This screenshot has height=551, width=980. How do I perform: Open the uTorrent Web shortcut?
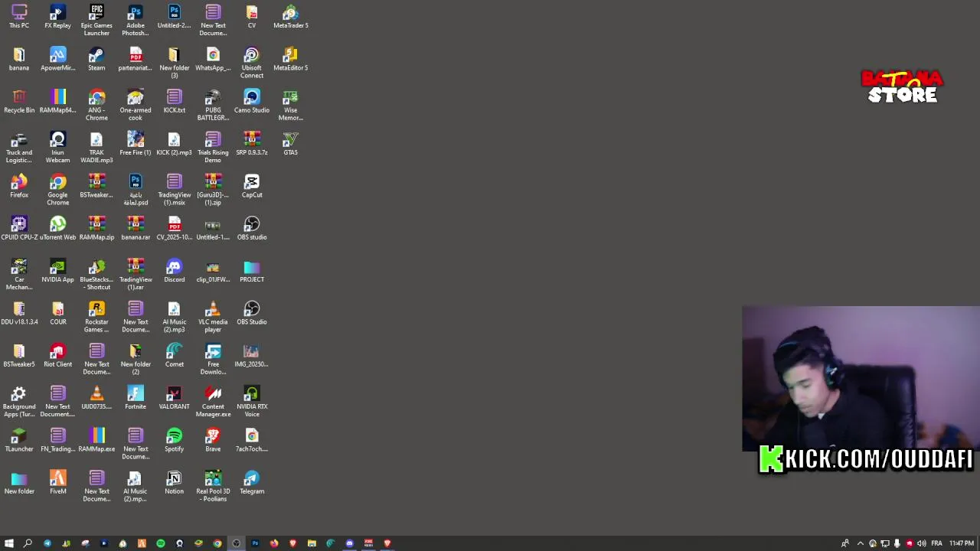pyautogui.click(x=58, y=228)
